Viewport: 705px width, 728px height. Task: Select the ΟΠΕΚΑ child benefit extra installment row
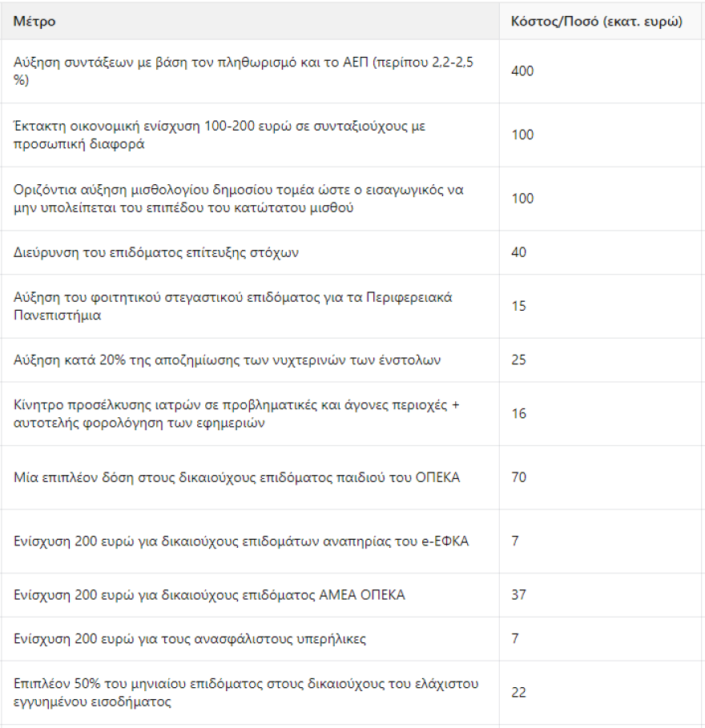pos(237,477)
